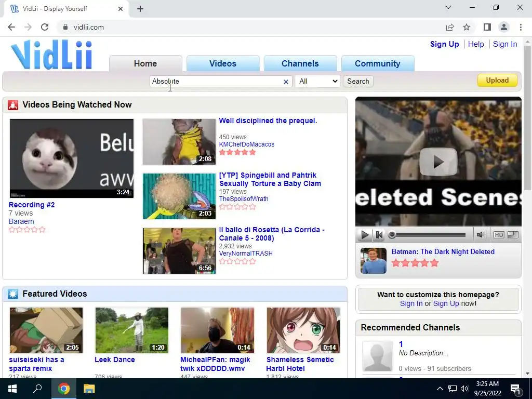Screen dimensions: 532x399
Task: Click the address bar URL vidlii.com
Action: pos(88,27)
